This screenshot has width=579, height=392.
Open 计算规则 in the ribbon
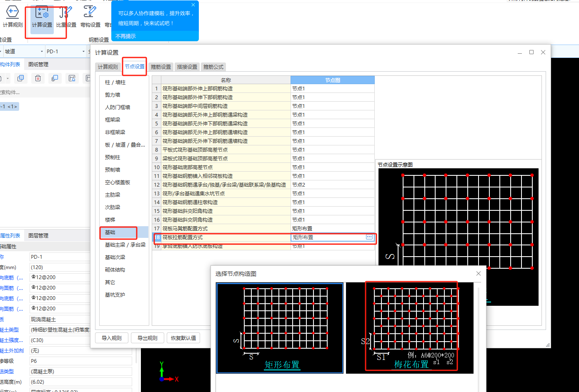pyautogui.click(x=13, y=17)
